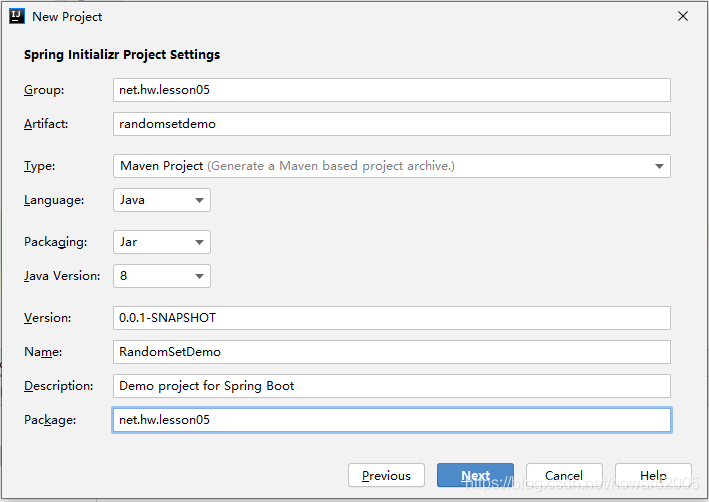
Task: Click the Spring Initializr Project Settings heading
Action: (122, 55)
